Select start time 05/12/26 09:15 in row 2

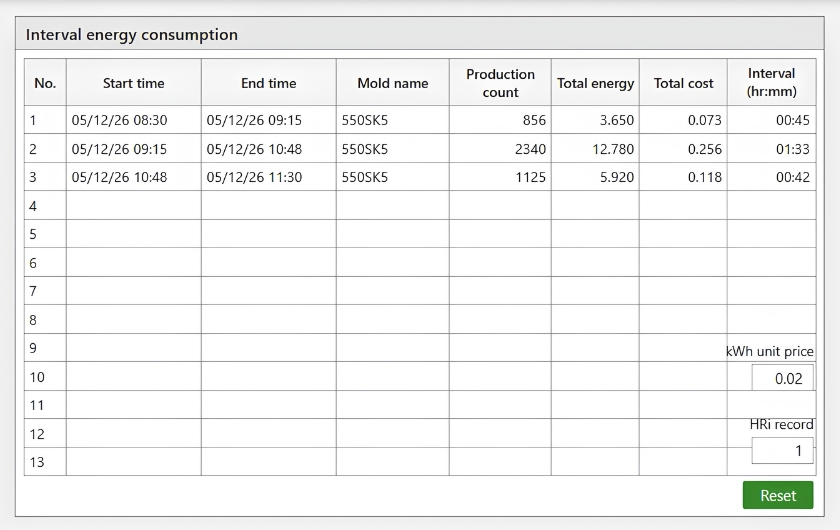click(119, 149)
